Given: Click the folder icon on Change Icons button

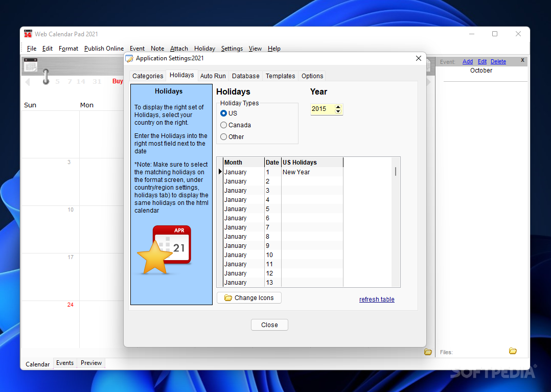Looking at the screenshot, I should (x=228, y=298).
